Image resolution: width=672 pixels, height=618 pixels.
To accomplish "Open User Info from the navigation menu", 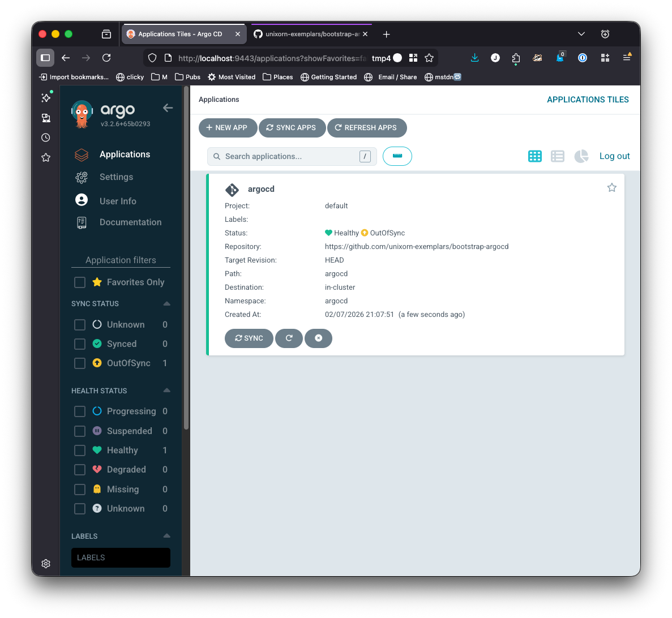I will 118,200.
